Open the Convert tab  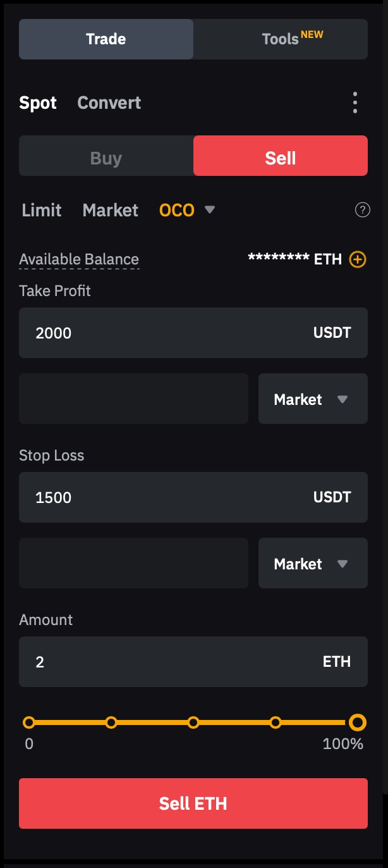coord(109,102)
